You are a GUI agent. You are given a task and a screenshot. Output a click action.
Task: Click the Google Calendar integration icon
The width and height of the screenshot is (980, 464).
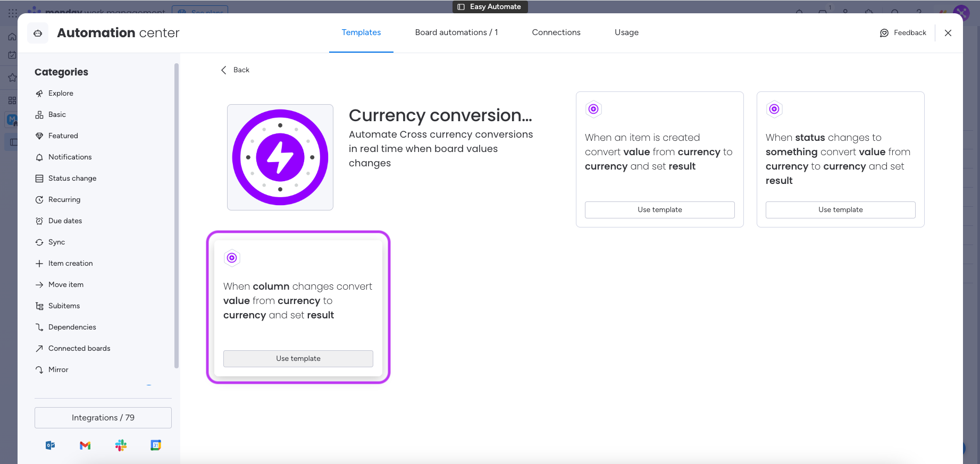tap(156, 445)
